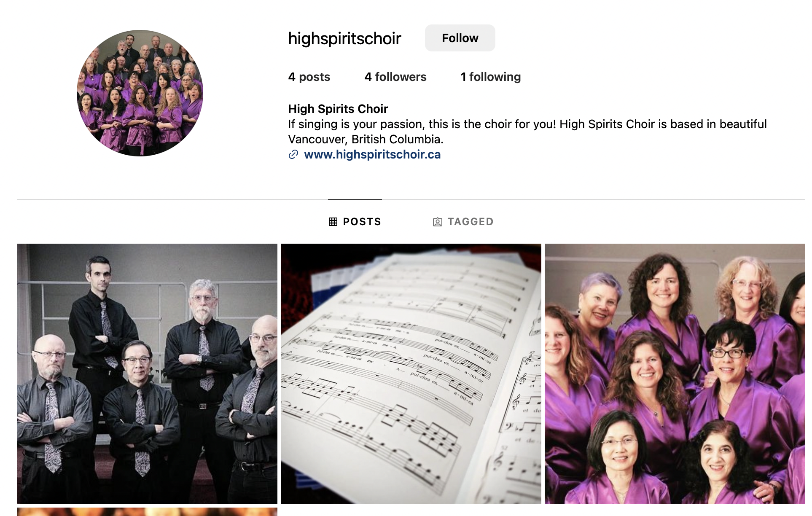
Task: Click the Vancouver, British Columbia bio text
Action: (366, 139)
